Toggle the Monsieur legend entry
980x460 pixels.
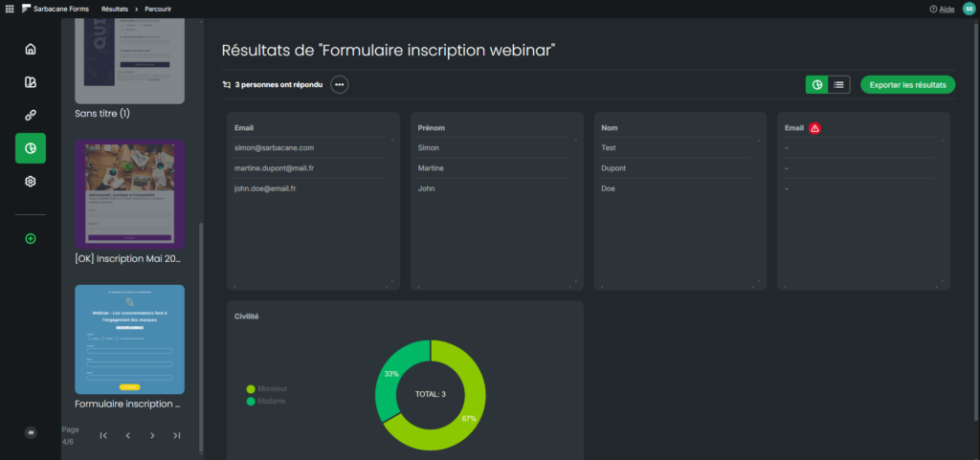click(268, 389)
